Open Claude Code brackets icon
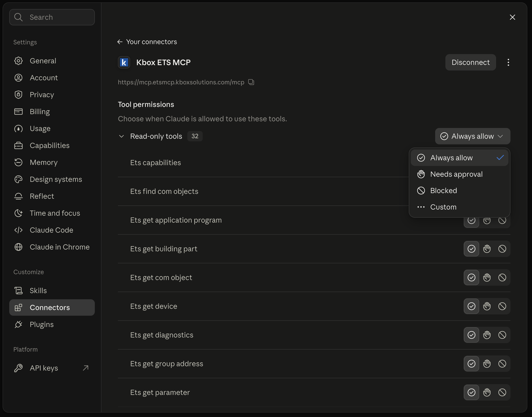The height and width of the screenshot is (417, 532). tap(18, 230)
